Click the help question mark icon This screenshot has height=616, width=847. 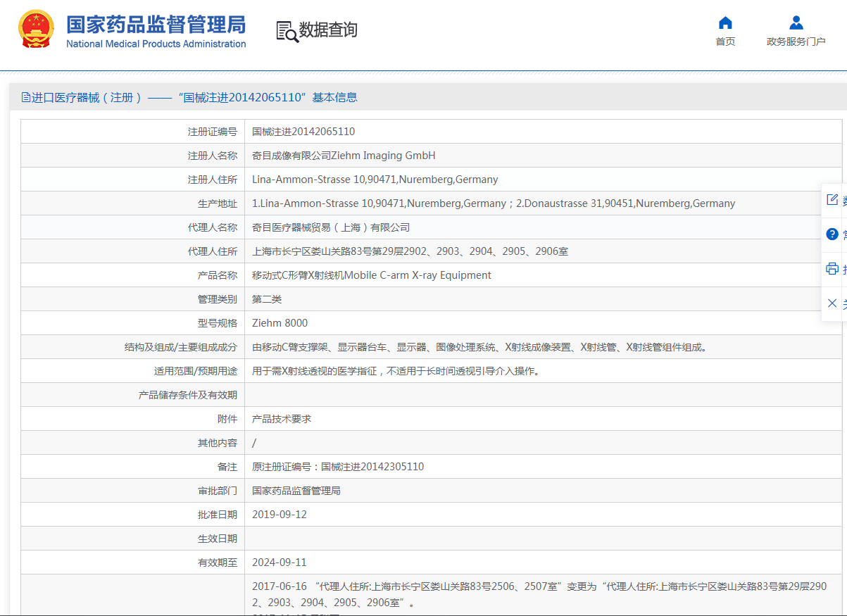coord(832,234)
